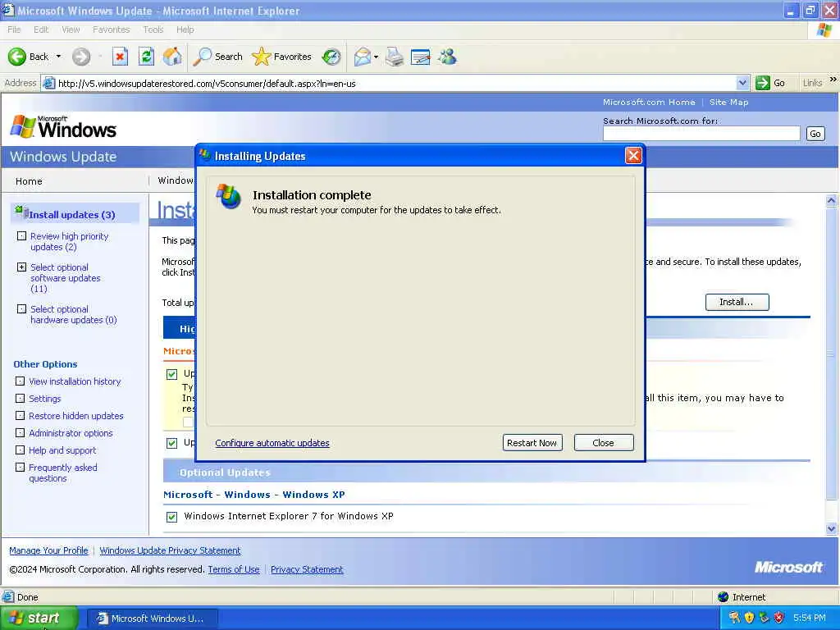Click the address bar URL field
The width and height of the screenshot is (840, 630).
click(394, 83)
